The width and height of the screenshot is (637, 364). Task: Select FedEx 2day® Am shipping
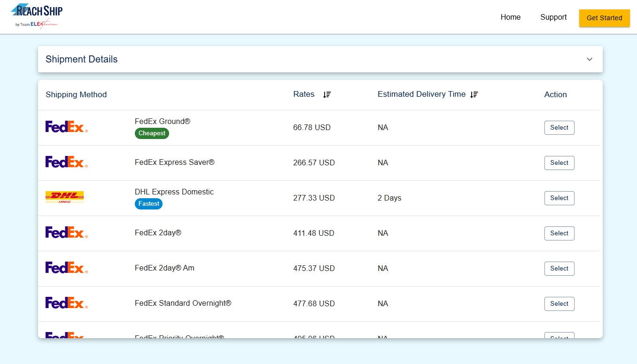click(559, 269)
